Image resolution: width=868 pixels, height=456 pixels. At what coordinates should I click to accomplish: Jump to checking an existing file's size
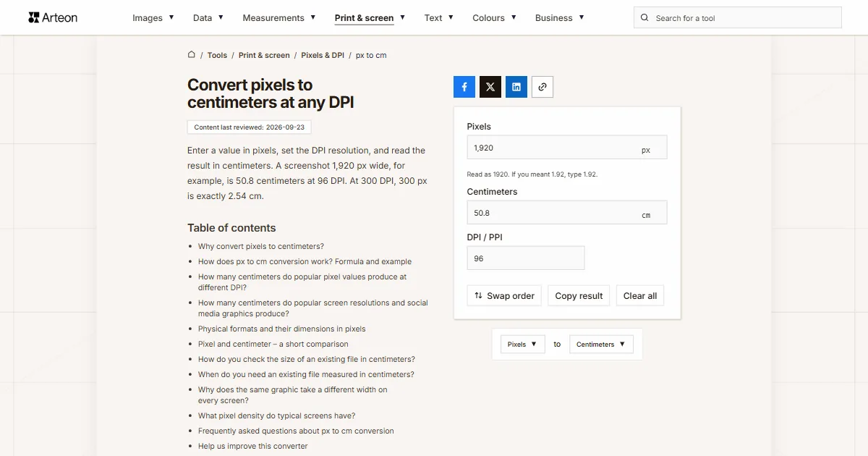pos(307,359)
